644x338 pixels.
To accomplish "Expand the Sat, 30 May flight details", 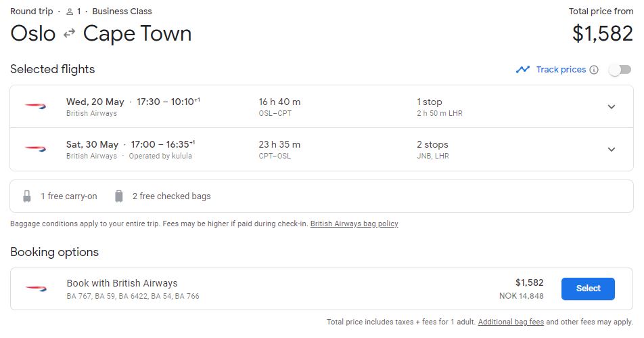I will pyautogui.click(x=612, y=150).
